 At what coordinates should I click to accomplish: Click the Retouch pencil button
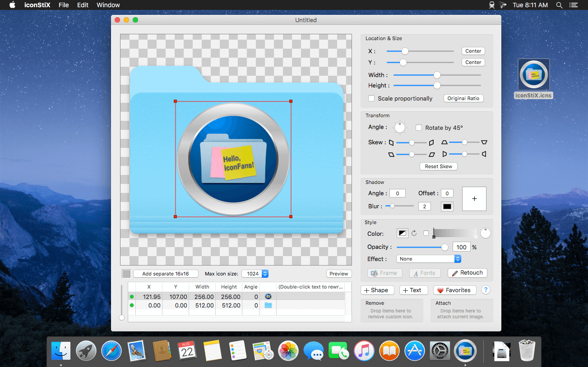[x=467, y=273]
